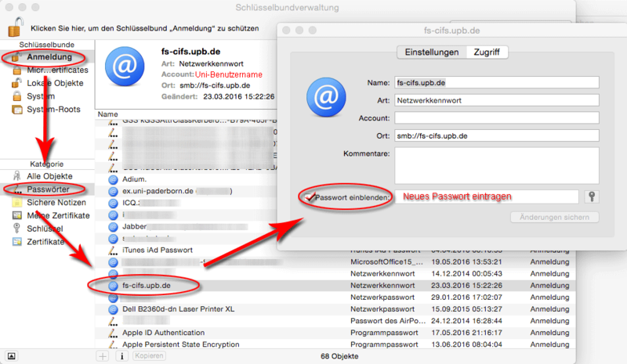Choose the Passwörter category
Viewport: 627px width, 364px height.
pyautogui.click(x=47, y=189)
